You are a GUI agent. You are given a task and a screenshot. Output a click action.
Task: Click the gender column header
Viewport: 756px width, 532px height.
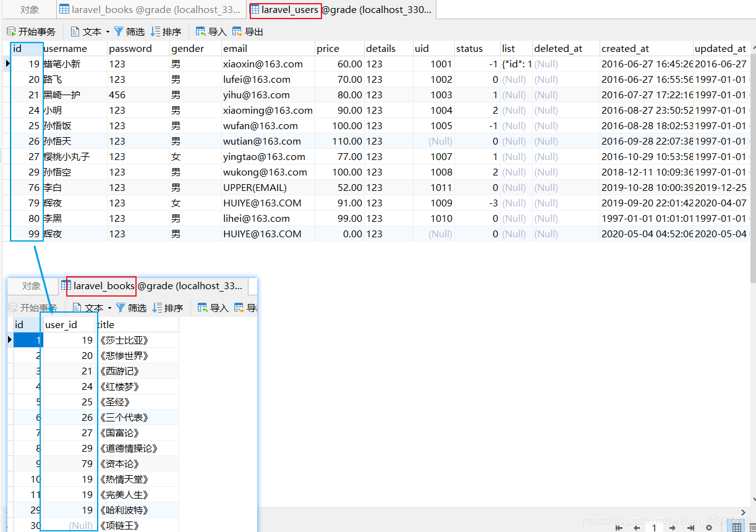195,48
